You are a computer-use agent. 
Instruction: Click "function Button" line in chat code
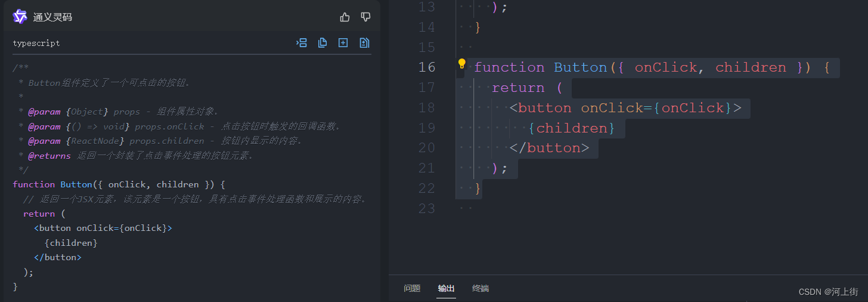[x=119, y=184]
